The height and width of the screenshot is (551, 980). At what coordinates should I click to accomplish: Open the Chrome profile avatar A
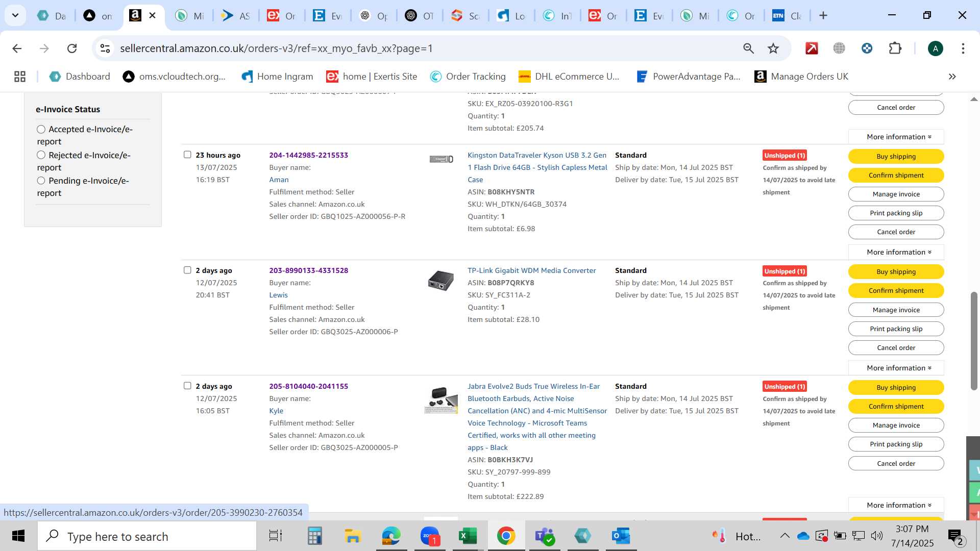pos(935,48)
